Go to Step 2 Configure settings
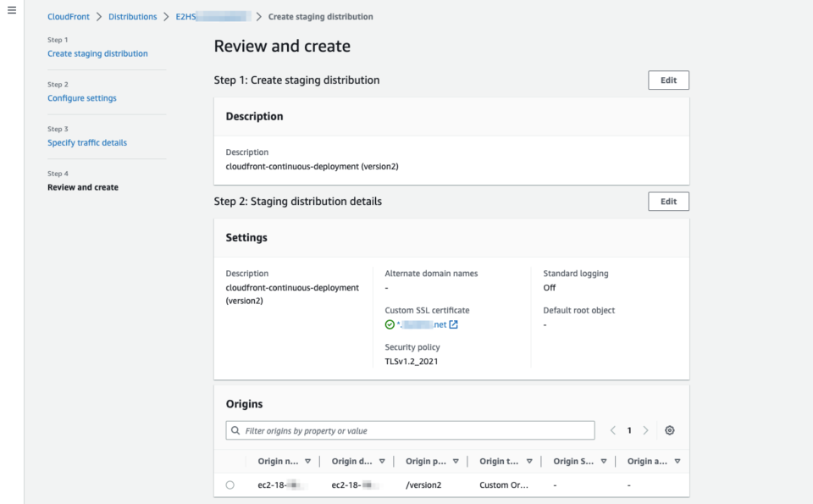The image size is (813, 504). click(x=81, y=97)
